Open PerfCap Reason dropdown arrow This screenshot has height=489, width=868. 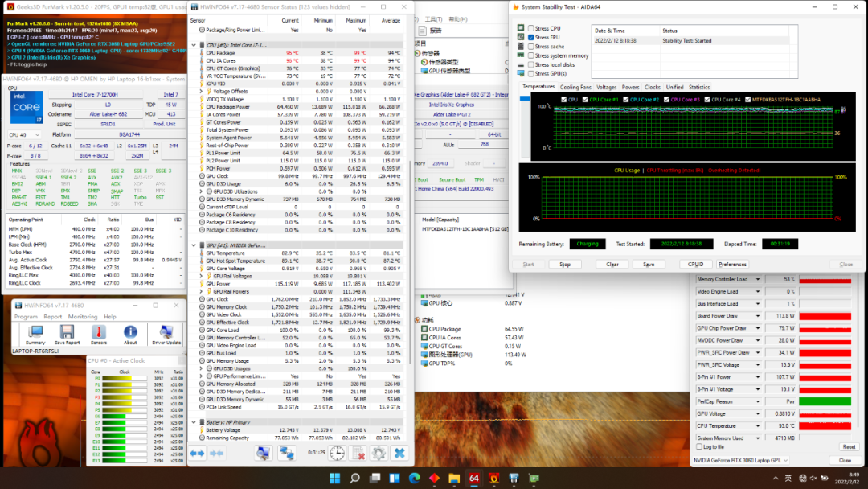(757, 401)
